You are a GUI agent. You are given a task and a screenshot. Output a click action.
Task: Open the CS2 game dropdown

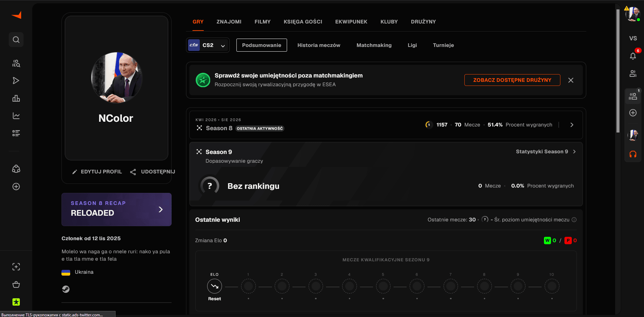click(x=208, y=45)
